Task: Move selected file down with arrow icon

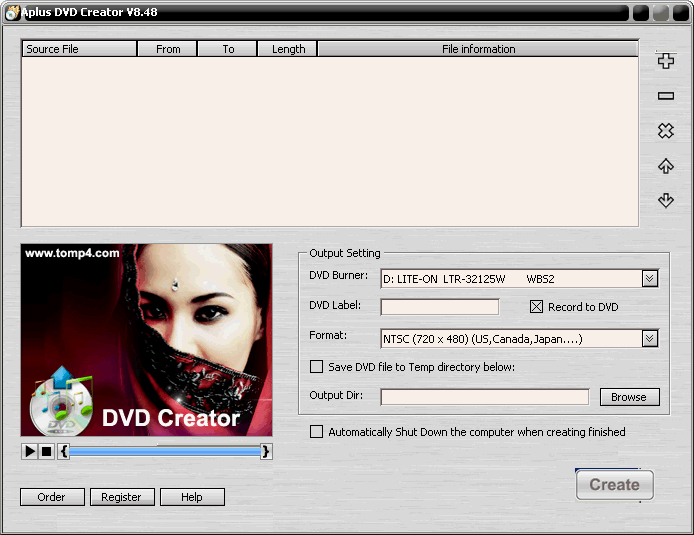Action: [x=666, y=200]
